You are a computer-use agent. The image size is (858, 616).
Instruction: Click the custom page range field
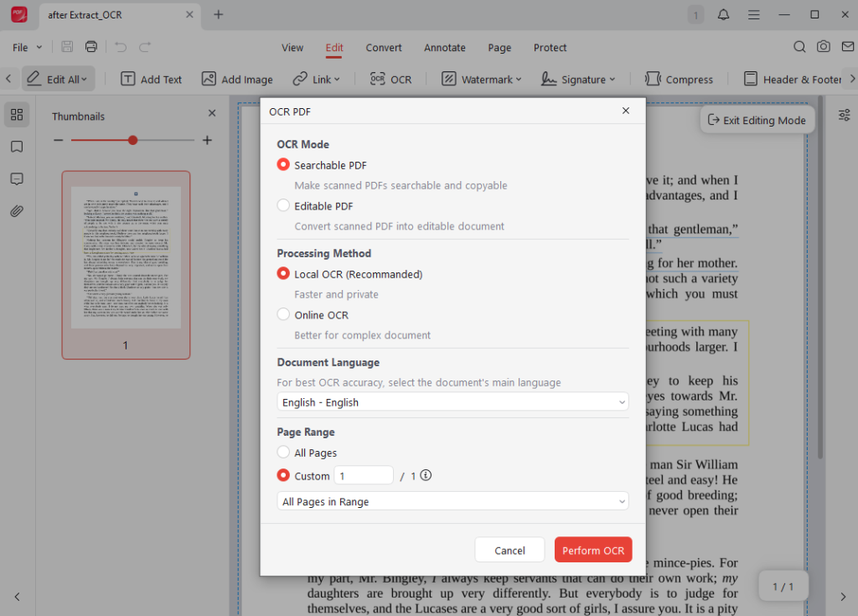pyautogui.click(x=364, y=475)
